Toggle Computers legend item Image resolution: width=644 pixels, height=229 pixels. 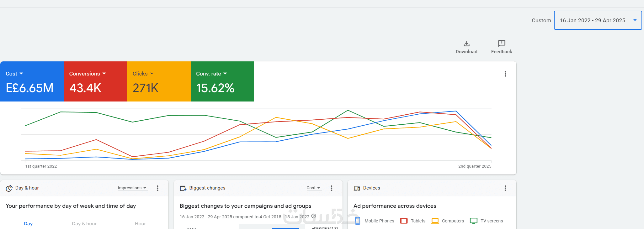[448, 221]
